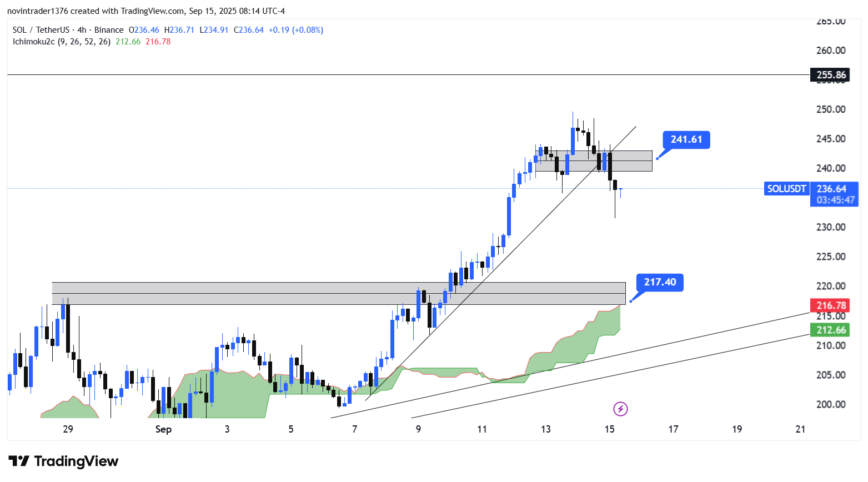Select the 241.61 price callout label
Screen dimensions: 868x482
point(686,139)
